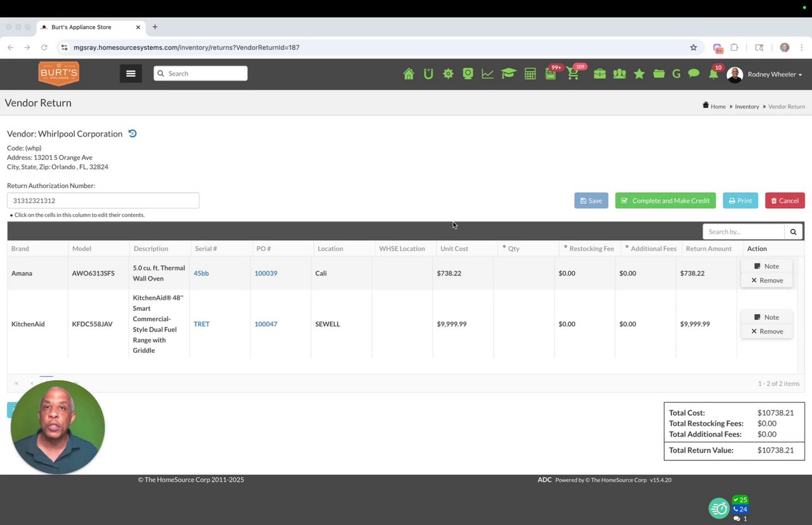Focus the top Search field

click(200, 73)
